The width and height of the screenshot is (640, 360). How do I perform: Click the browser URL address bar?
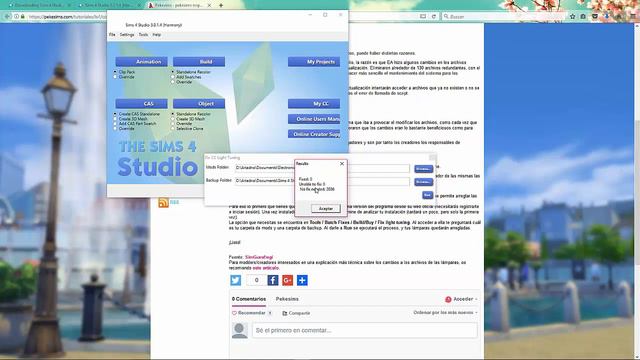pyautogui.click(x=67, y=17)
